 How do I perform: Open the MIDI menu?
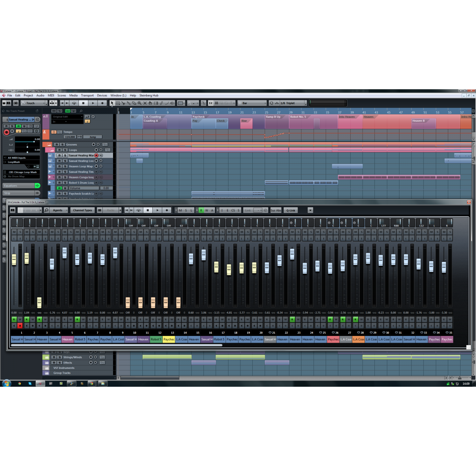[x=51, y=95]
